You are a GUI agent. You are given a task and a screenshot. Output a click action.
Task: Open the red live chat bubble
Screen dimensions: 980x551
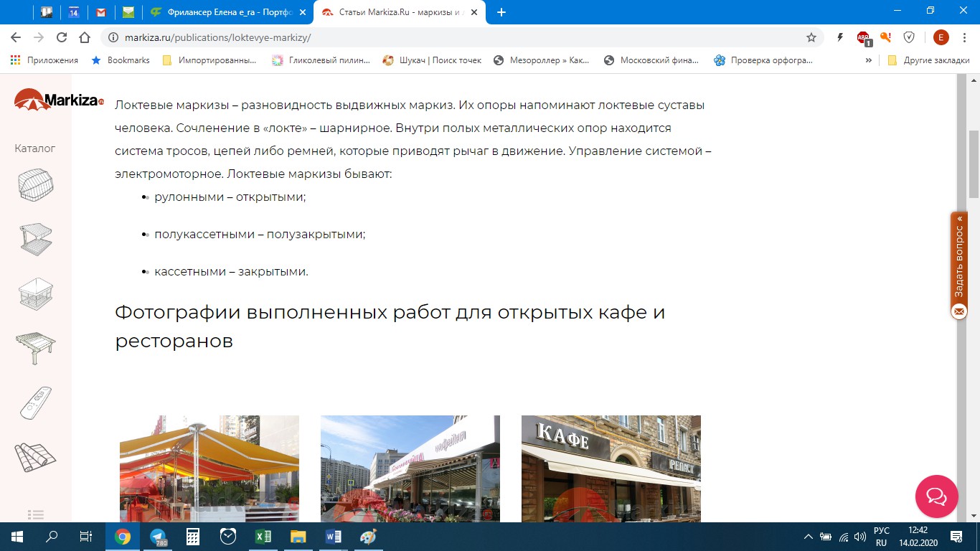[x=937, y=496]
